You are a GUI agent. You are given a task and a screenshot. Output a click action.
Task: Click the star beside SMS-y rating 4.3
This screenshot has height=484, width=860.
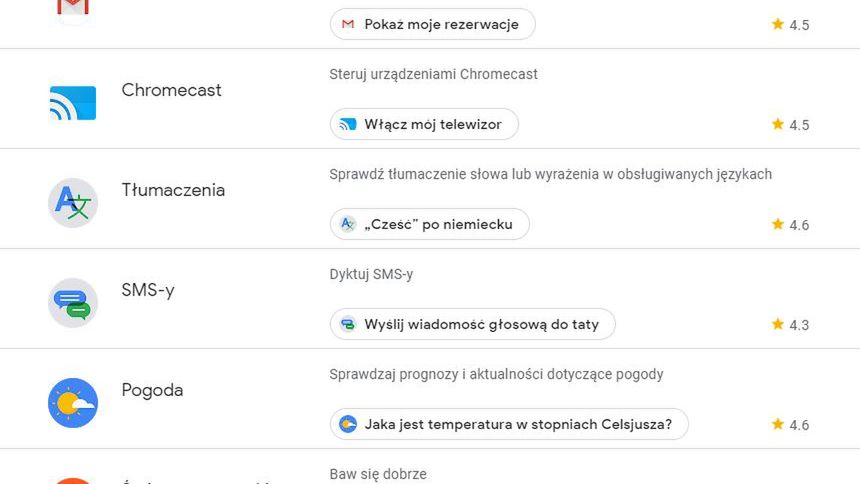[x=778, y=324]
